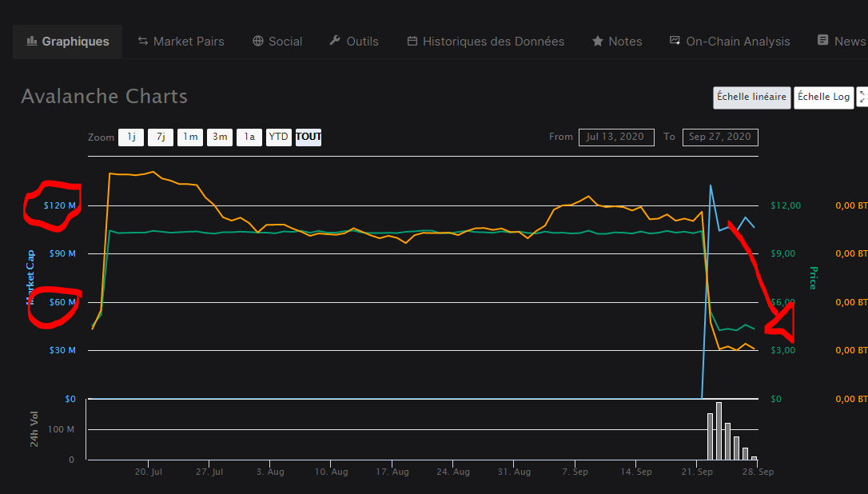Click the From date field

click(x=616, y=137)
